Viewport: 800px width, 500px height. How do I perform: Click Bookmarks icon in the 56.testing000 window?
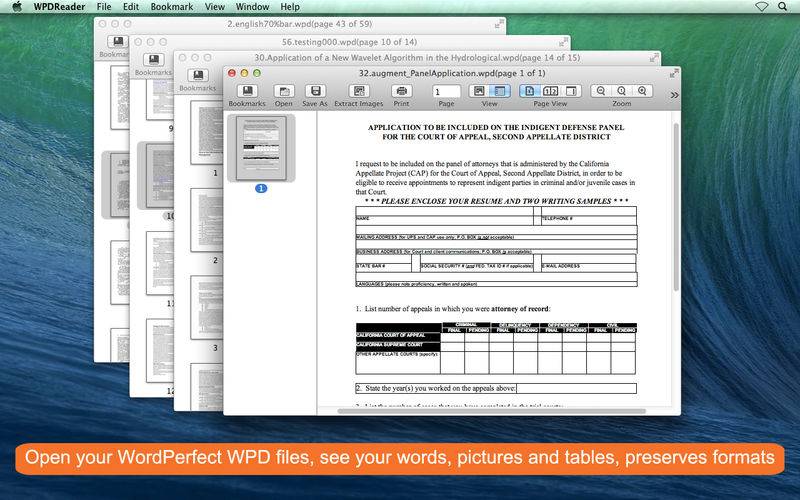point(154,60)
